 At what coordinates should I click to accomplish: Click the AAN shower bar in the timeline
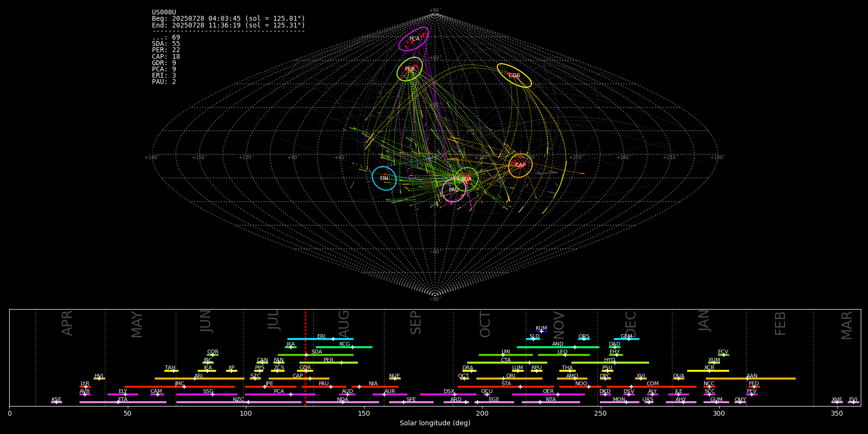(751, 379)
